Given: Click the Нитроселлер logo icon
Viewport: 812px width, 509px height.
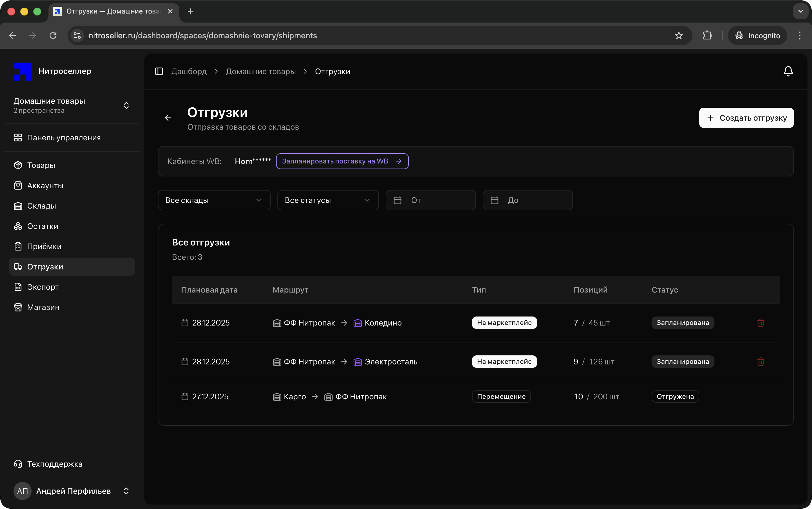Looking at the screenshot, I should (23, 71).
